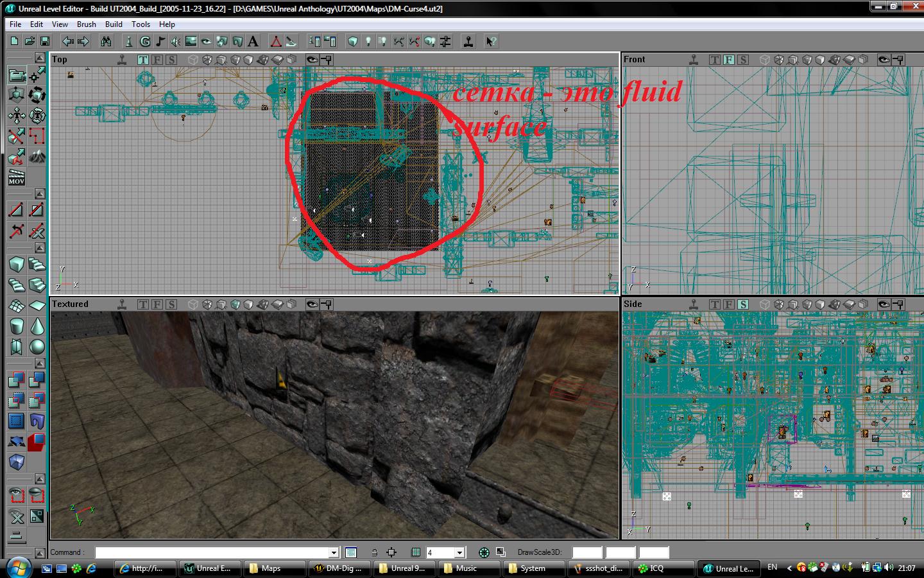The width and height of the screenshot is (924, 578).
Task: Open the Brush menu
Action: tap(86, 24)
